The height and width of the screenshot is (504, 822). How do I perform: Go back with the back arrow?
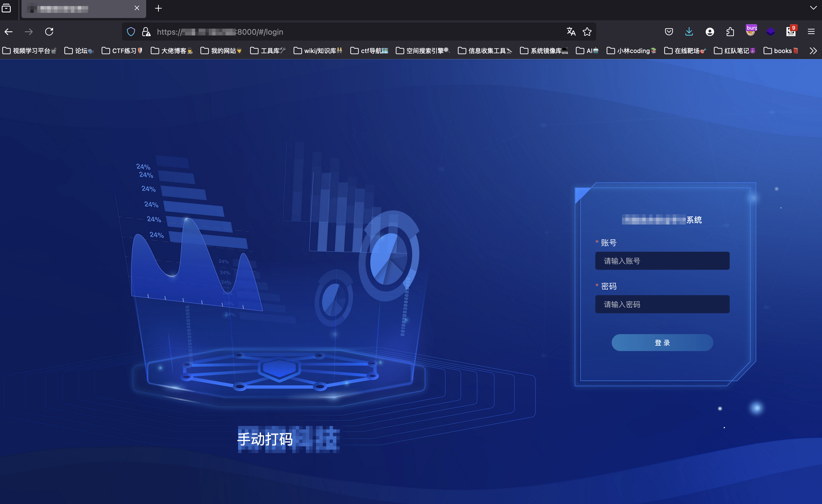click(9, 32)
